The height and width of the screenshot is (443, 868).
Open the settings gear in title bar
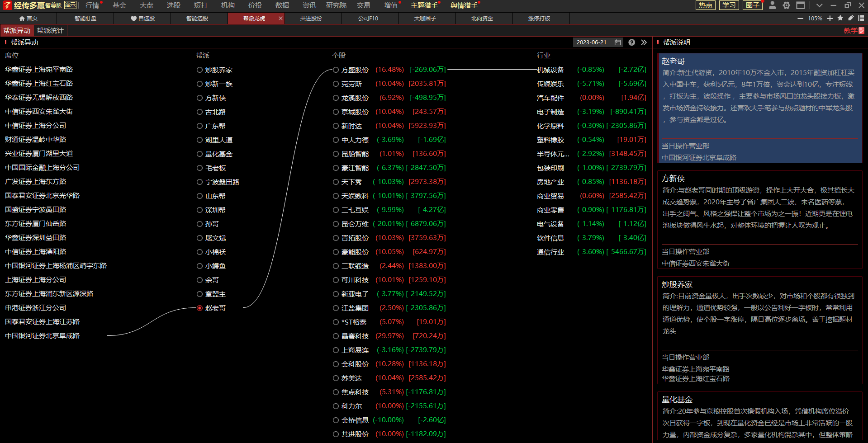tap(787, 5)
